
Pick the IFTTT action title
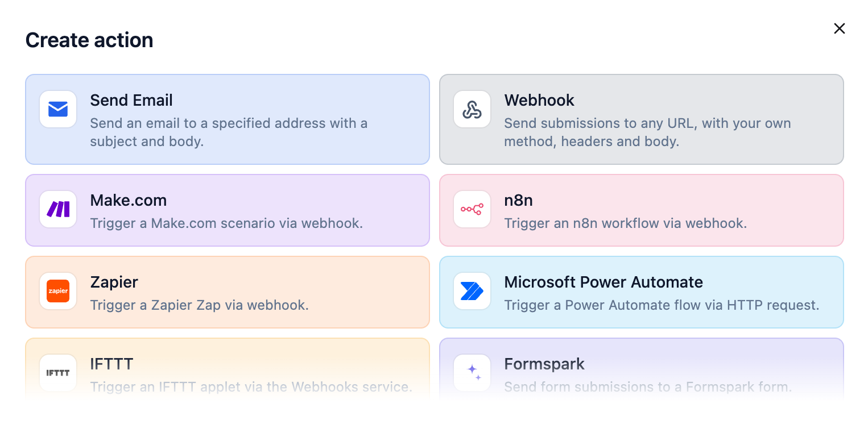click(x=111, y=364)
